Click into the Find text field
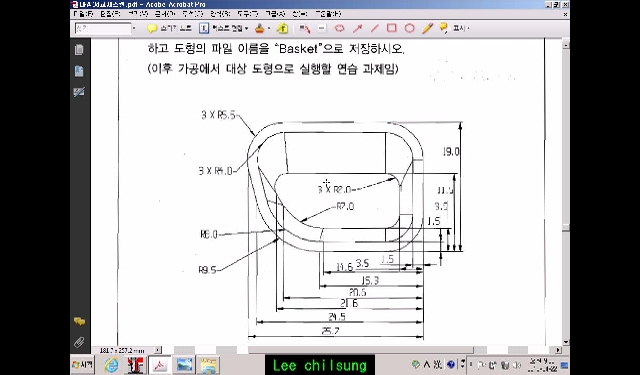The image size is (640, 375). (x=103, y=29)
